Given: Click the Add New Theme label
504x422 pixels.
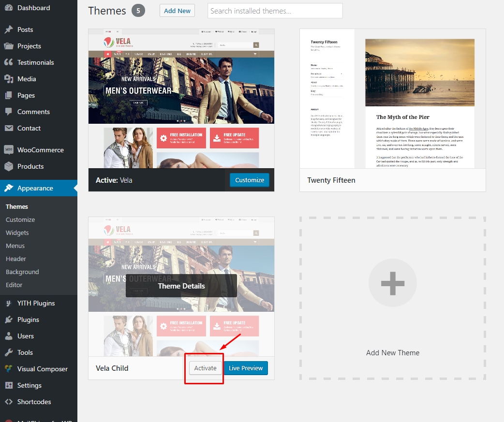Looking at the screenshot, I should coord(392,352).
